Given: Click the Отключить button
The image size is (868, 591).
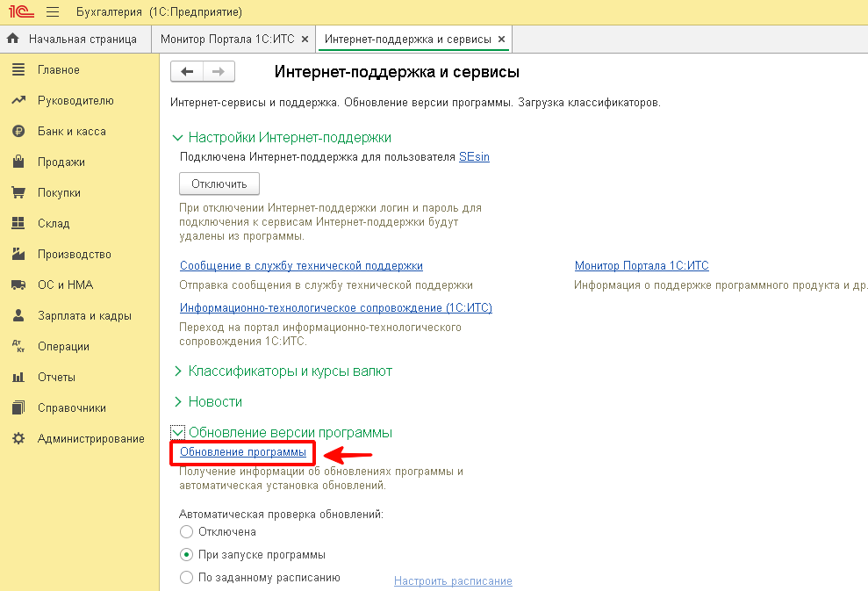Looking at the screenshot, I should point(219,184).
